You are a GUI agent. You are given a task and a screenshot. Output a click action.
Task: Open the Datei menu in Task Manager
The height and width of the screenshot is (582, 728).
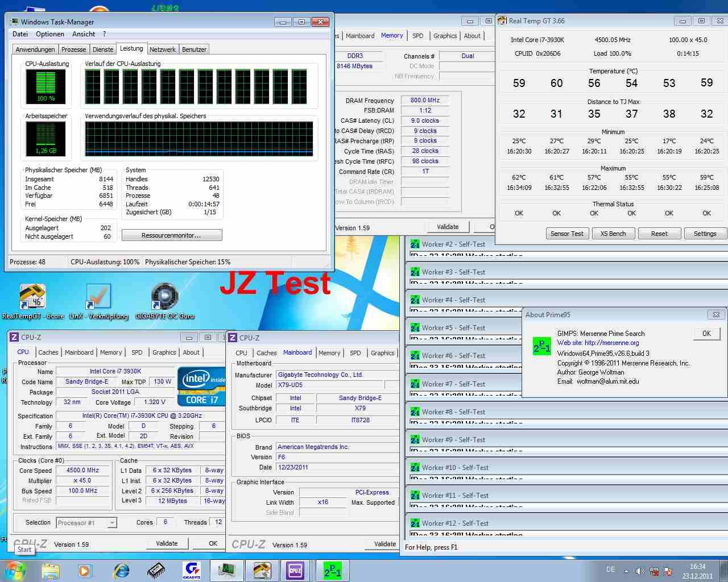pyautogui.click(x=20, y=34)
